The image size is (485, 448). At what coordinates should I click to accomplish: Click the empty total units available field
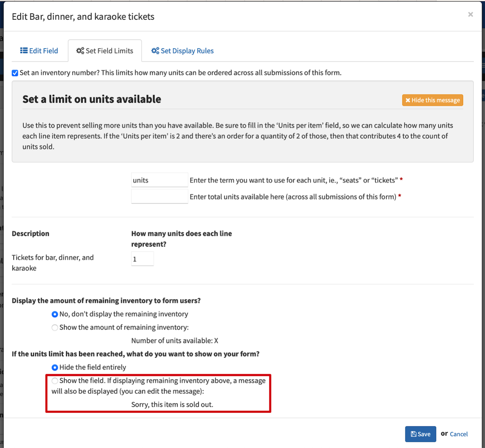(159, 197)
